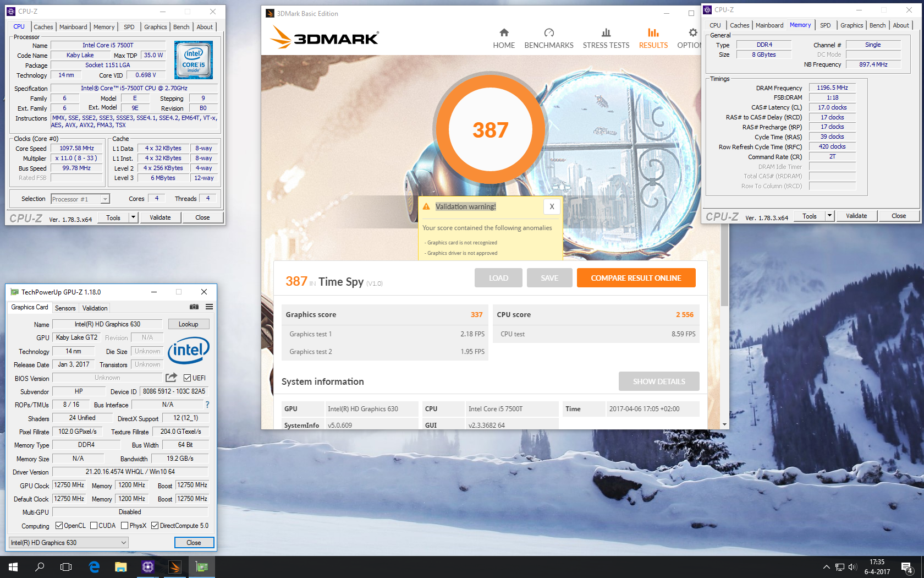Open SPD tab in right CPU-Z
This screenshot has width=924, height=578.
[825, 25]
